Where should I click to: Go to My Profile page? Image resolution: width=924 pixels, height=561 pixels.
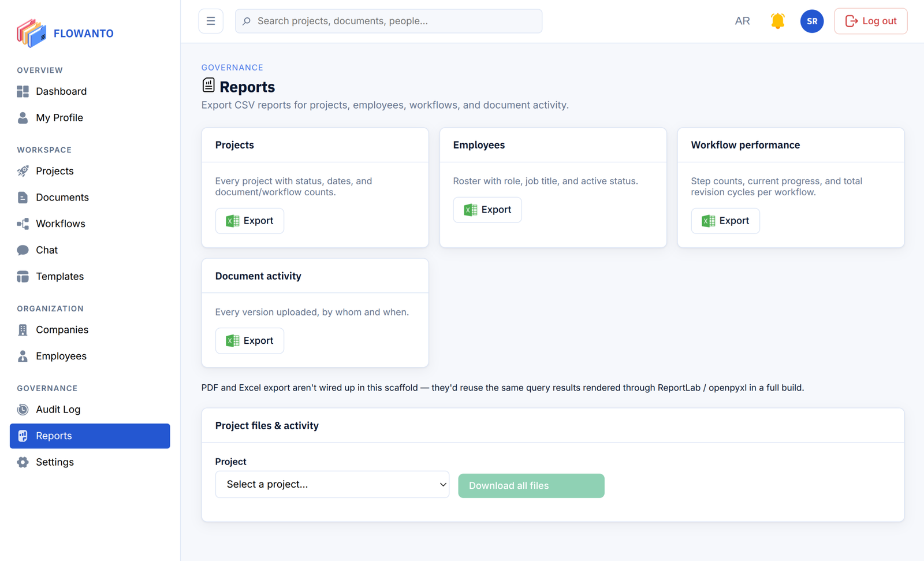pyautogui.click(x=90, y=118)
